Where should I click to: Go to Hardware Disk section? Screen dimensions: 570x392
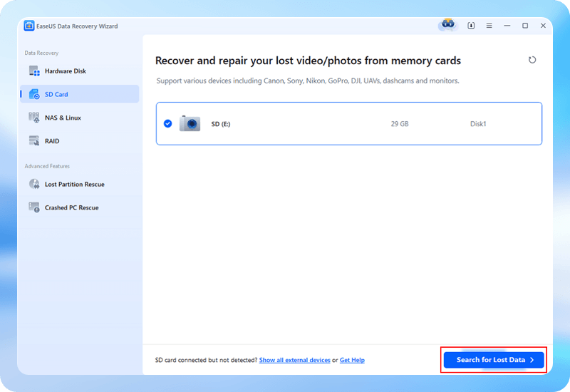pyautogui.click(x=66, y=71)
